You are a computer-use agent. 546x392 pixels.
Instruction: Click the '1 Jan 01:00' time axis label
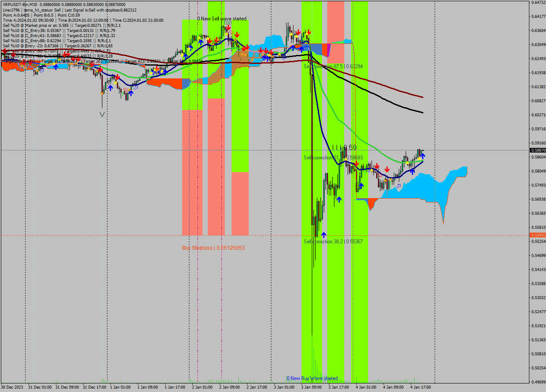(x=120, y=387)
